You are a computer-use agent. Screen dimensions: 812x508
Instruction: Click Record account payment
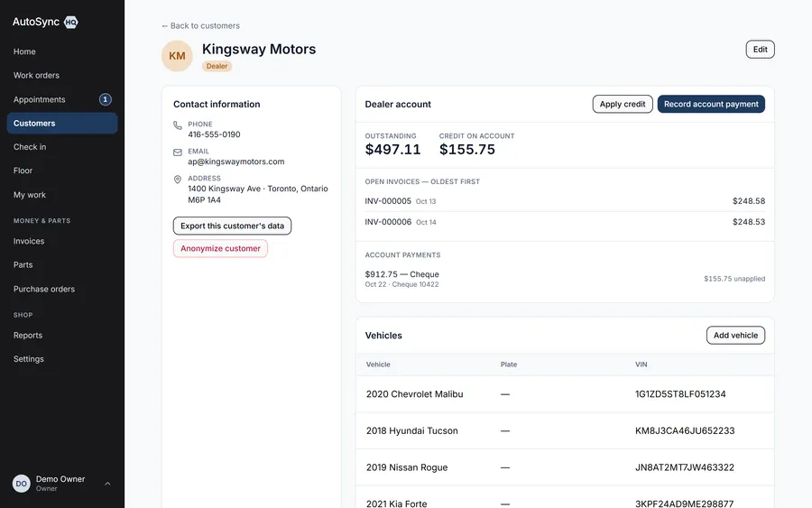pyautogui.click(x=711, y=104)
